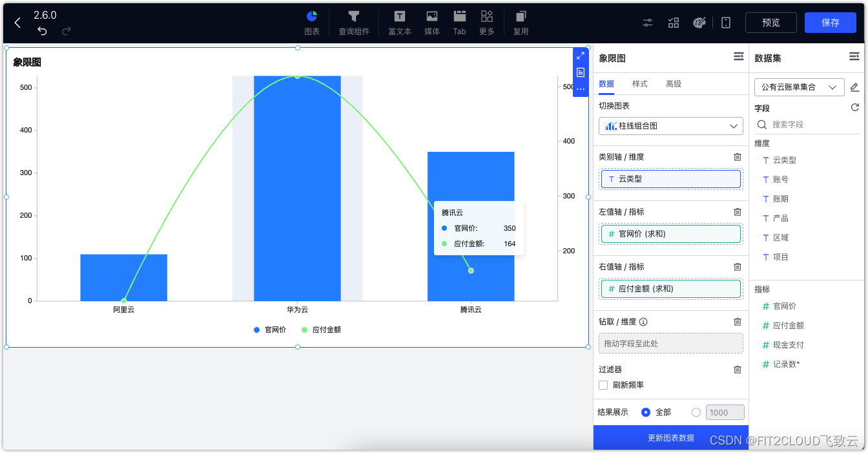Open the palette theme icon

[x=699, y=23]
